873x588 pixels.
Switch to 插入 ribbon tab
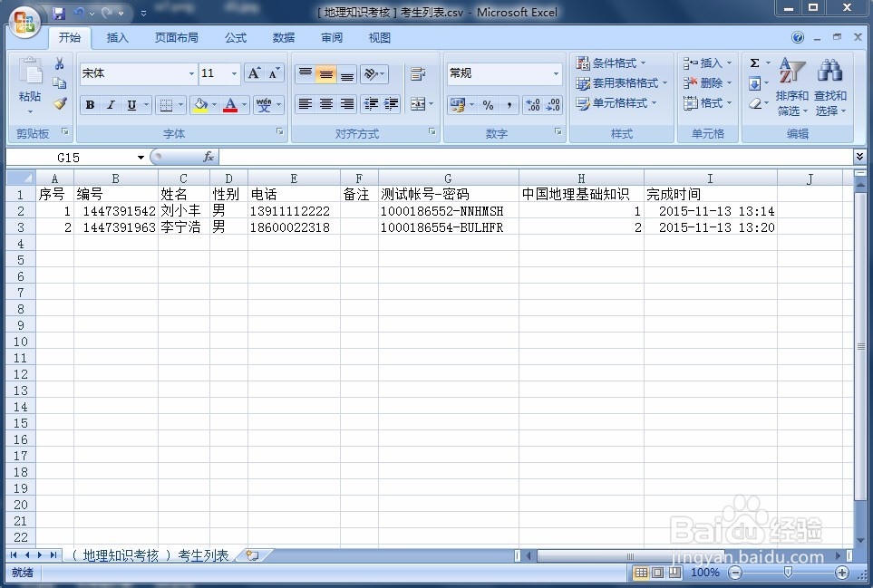click(x=118, y=37)
